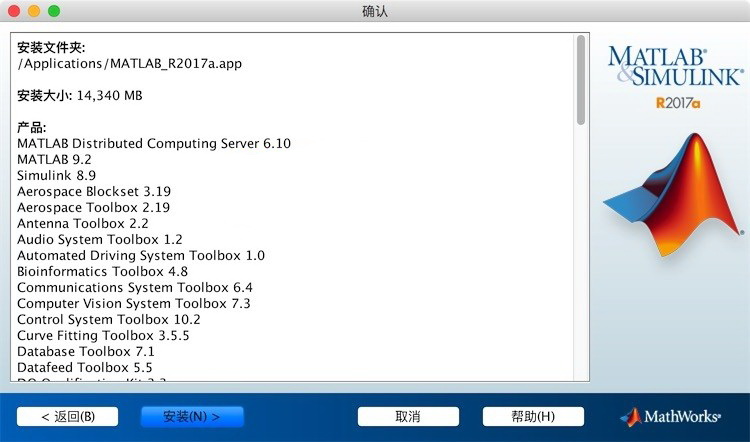The height and width of the screenshot is (442, 750).
Task: Select Database Toolbox 7.1
Action: [x=86, y=352]
